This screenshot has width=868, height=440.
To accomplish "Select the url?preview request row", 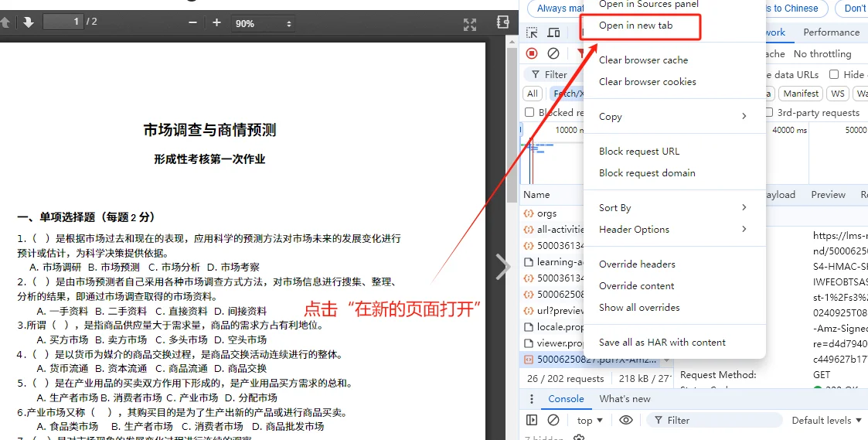I will (x=553, y=310).
